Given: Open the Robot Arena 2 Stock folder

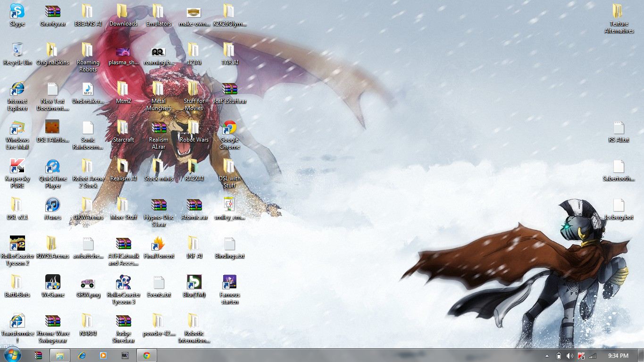Looking at the screenshot, I should pyautogui.click(x=88, y=174).
